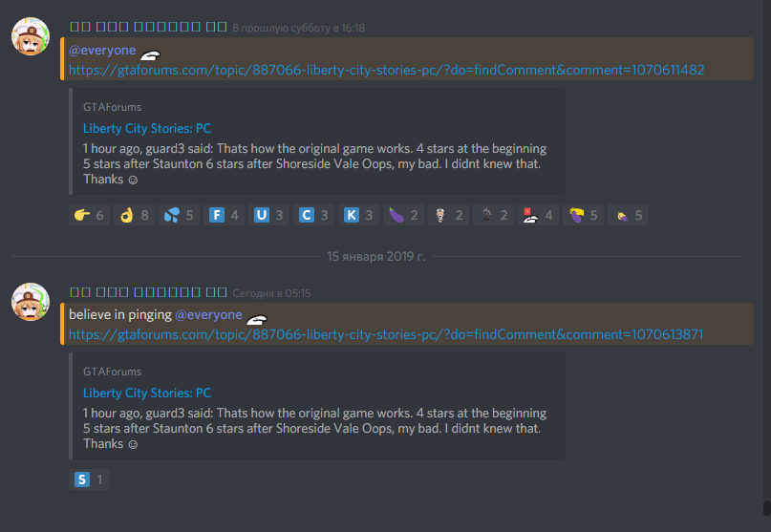This screenshot has height=532, width=771.
Task: Open first gtaforums link ending 1070611482
Action: tap(387, 70)
